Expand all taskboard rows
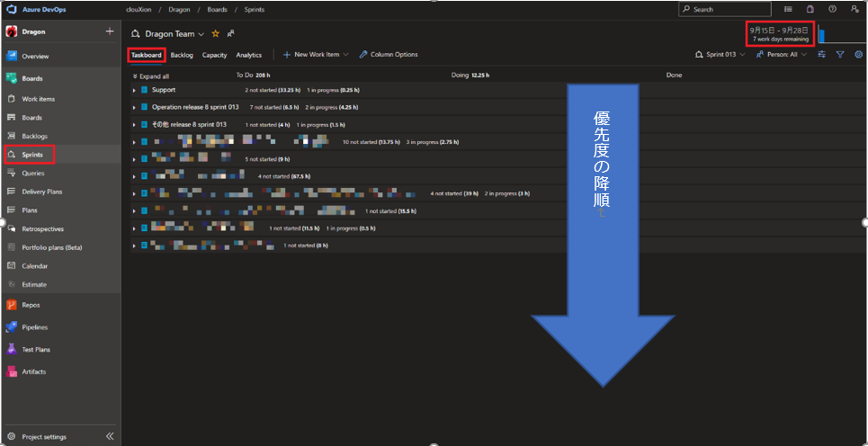Image resolution: width=868 pixels, height=446 pixels. coord(151,76)
